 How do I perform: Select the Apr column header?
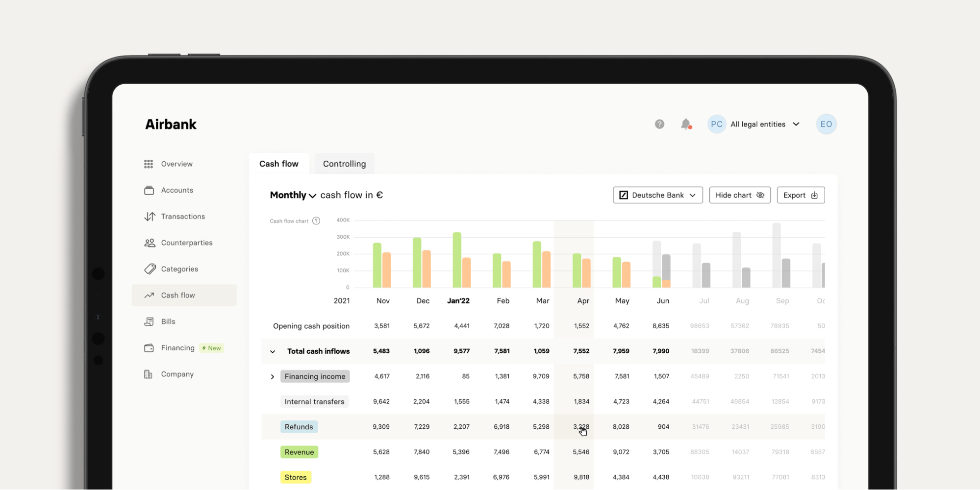pyautogui.click(x=583, y=301)
